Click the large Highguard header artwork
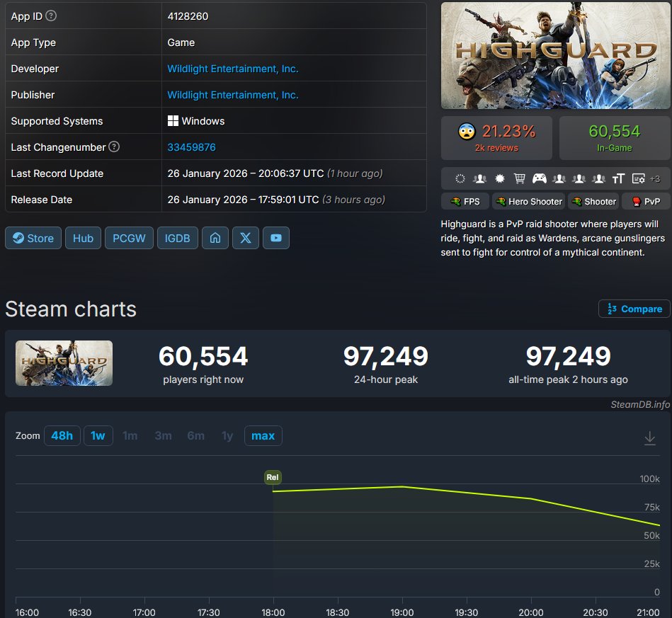 click(x=555, y=55)
